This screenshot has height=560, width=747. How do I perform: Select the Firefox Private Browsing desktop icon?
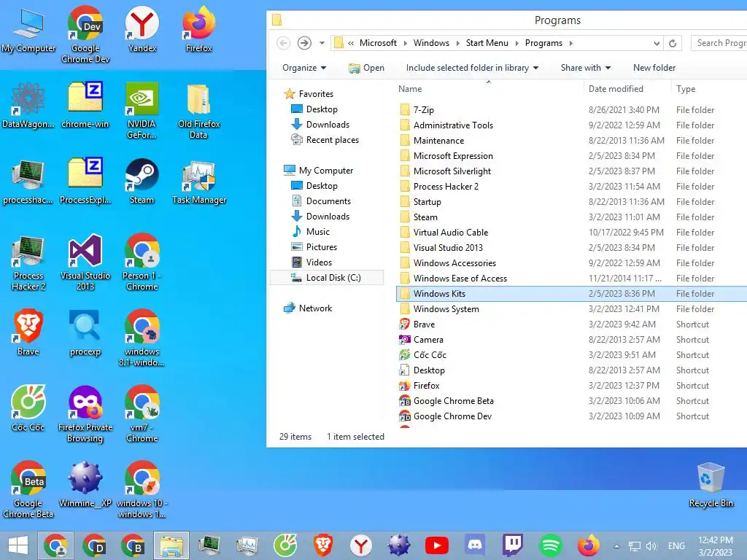click(x=85, y=413)
